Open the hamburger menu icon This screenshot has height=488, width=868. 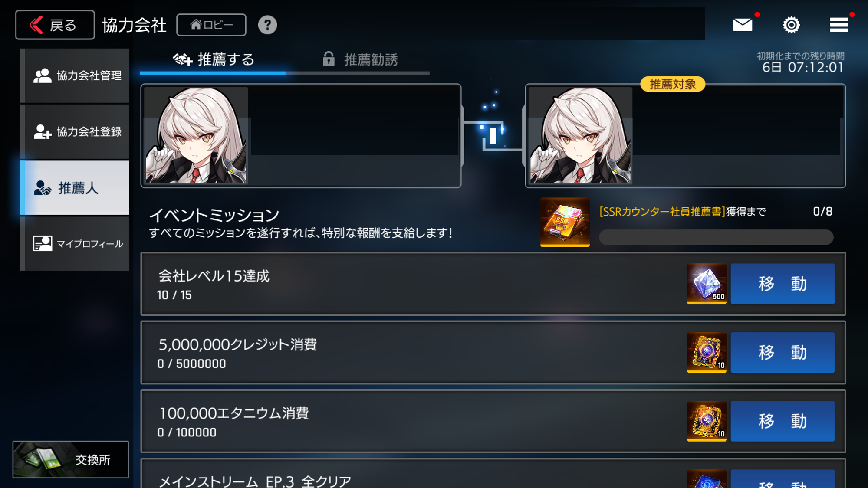pyautogui.click(x=838, y=25)
